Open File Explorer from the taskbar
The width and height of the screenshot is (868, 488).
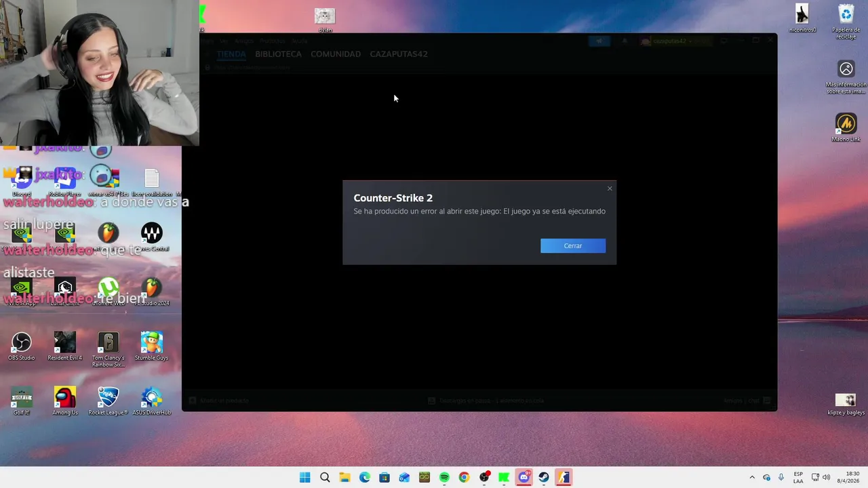pyautogui.click(x=344, y=477)
